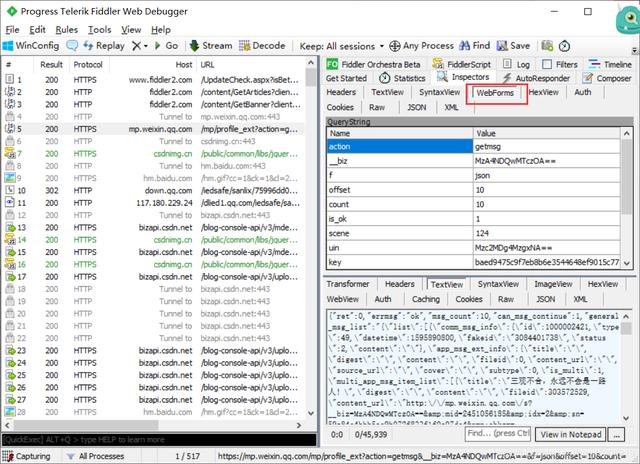
Task: Click the ellipsis button beside View in Notepad
Action: [x=616, y=435]
